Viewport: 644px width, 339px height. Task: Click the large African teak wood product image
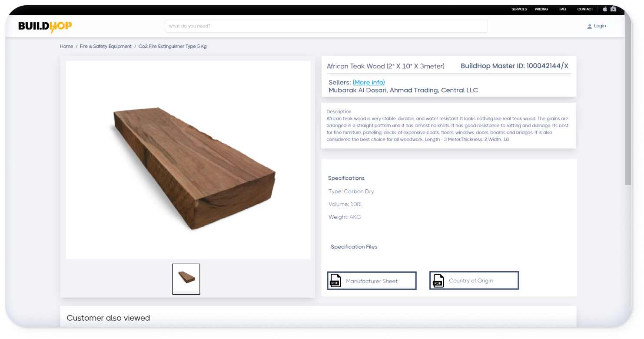click(188, 160)
